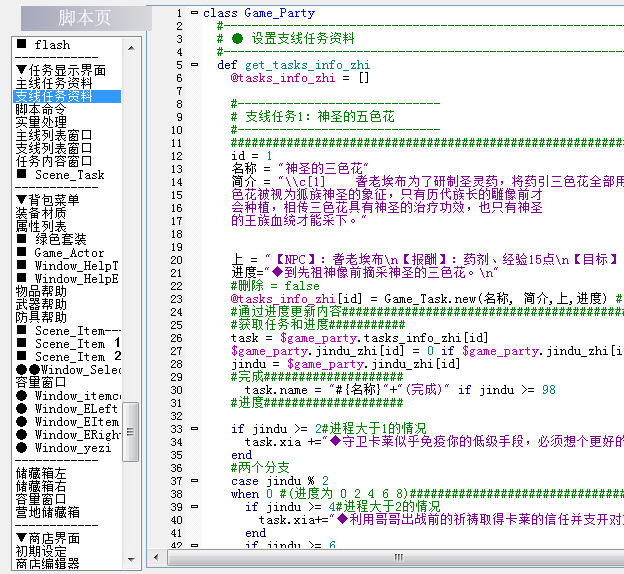624x574 pixels.
Task: Place cursor on '@tasks_info_zhi = []' line
Action: click(x=300, y=78)
